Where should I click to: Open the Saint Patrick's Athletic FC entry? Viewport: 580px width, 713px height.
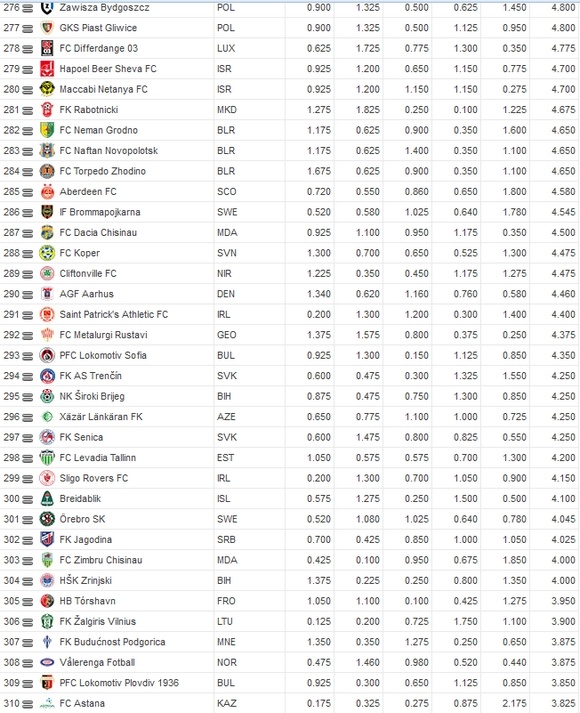[114, 315]
